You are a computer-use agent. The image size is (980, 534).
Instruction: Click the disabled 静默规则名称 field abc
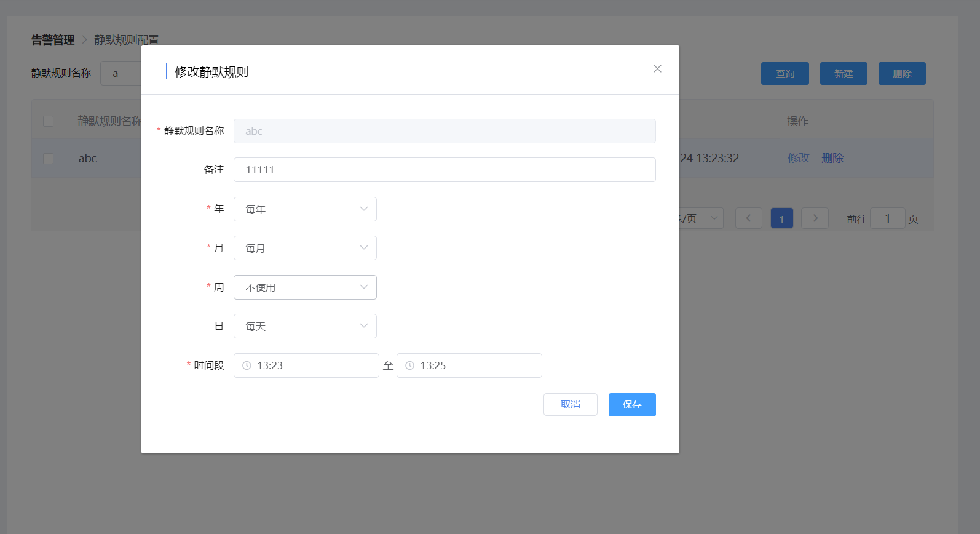[445, 131]
